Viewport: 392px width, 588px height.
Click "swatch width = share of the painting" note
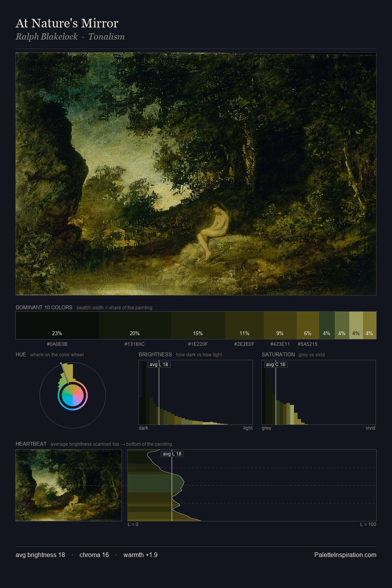coord(114,308)
